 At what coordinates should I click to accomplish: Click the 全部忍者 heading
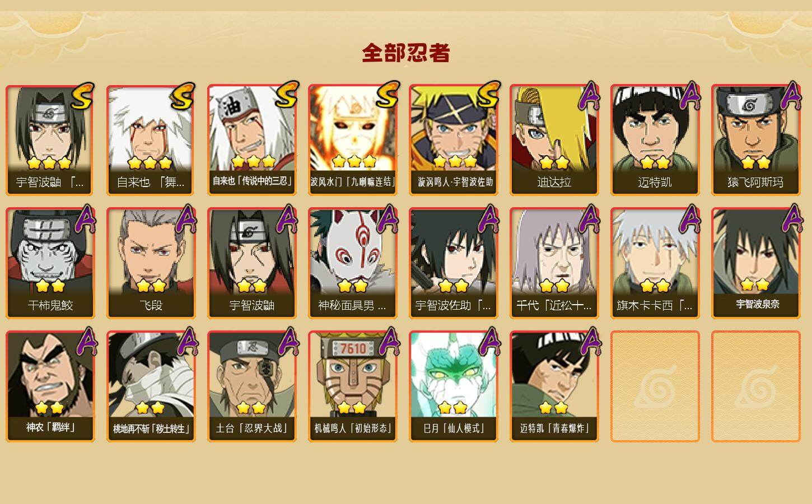point(406,53)
